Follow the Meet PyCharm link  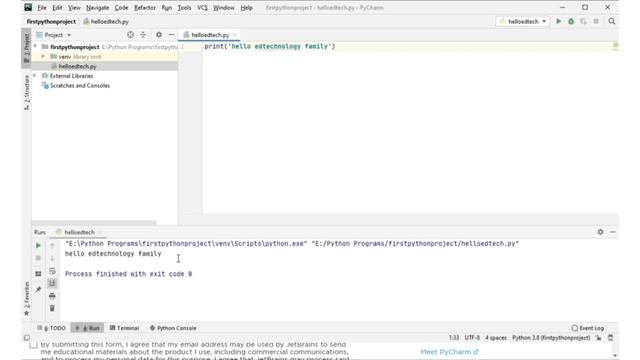(449, 351)
